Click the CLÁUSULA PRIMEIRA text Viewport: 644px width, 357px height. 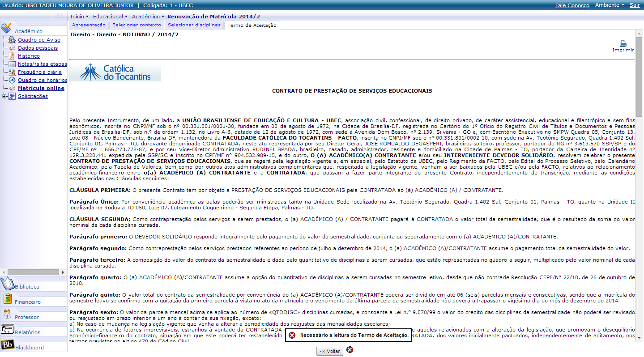click(x=100, y=190)
